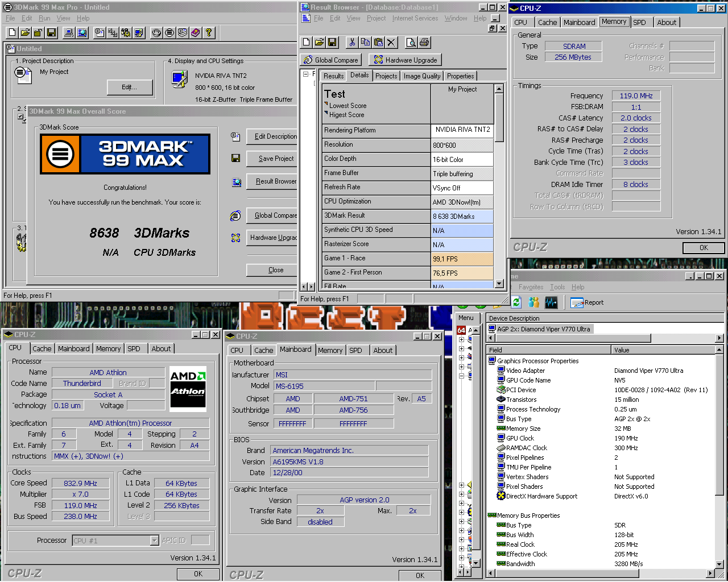Click Value column header in AIDA64 list
728x582 pixels.
coord(663,350)
